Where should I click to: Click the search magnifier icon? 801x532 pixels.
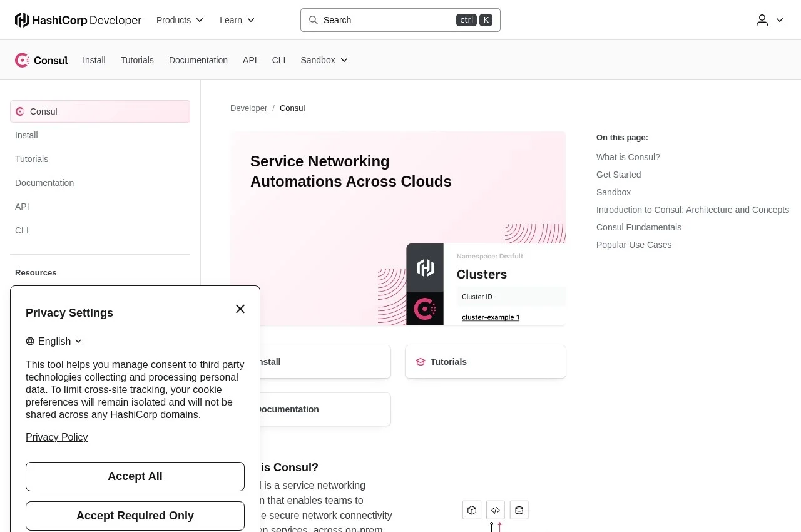[314, 20]
